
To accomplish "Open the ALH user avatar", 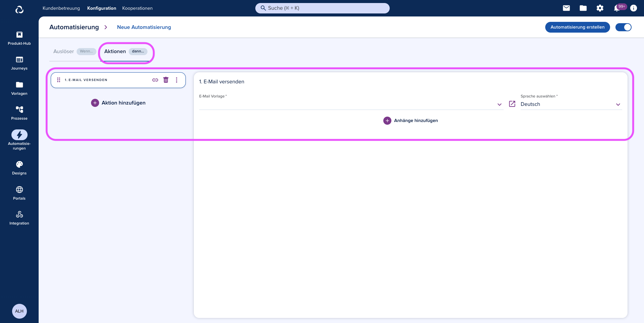I will 19,311.
